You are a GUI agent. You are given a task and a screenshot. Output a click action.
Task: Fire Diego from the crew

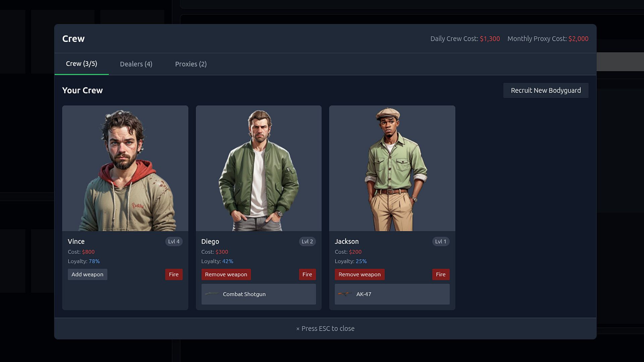[307, 274]
